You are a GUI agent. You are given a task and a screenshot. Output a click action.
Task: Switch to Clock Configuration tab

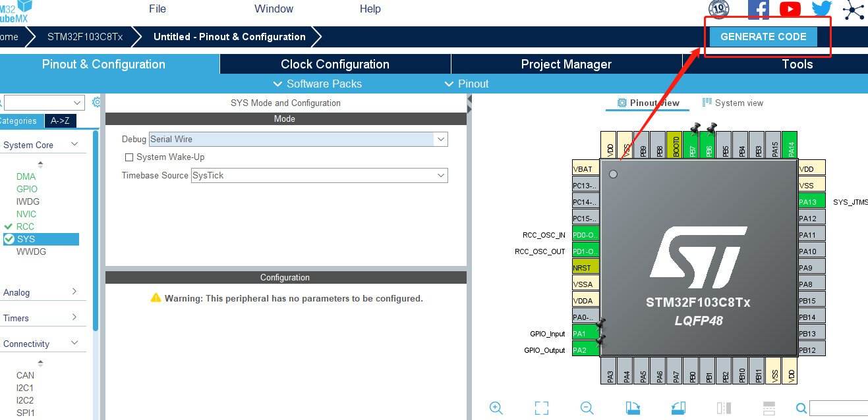pos(335,64)
